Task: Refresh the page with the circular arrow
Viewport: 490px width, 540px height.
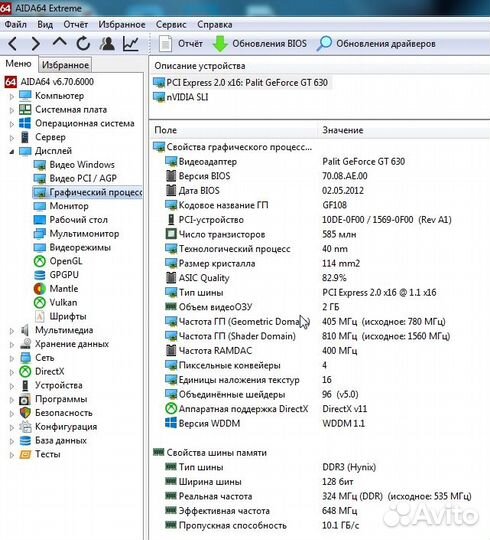Action: 83,44
